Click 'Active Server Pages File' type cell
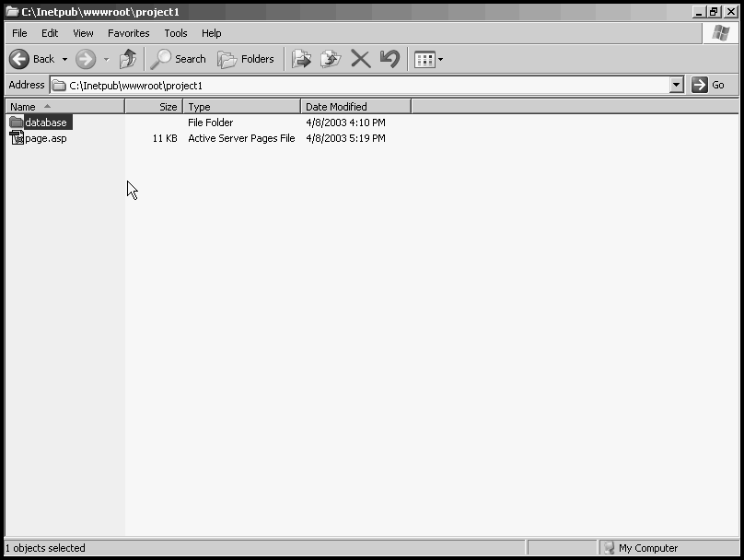 click(x=241, y=138)
